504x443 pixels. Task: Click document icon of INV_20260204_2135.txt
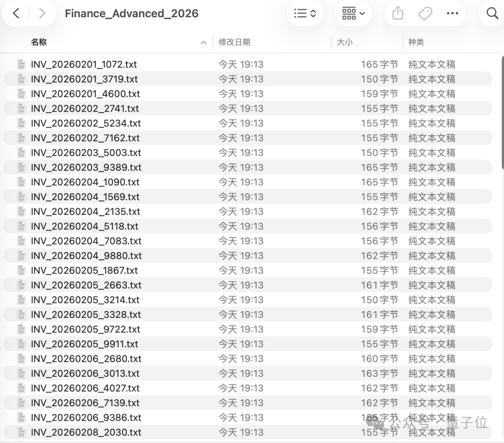(x=21, y=211)
